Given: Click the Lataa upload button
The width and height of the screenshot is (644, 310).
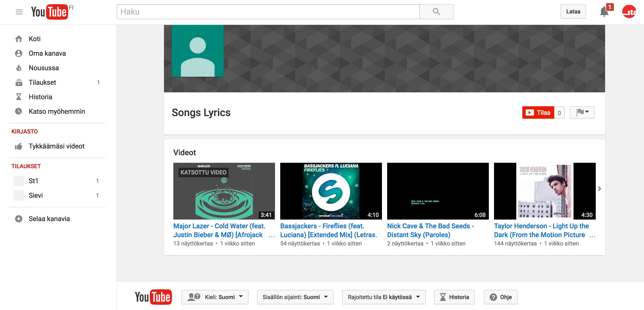Looking at the screenshot, I should click(573, 12).
